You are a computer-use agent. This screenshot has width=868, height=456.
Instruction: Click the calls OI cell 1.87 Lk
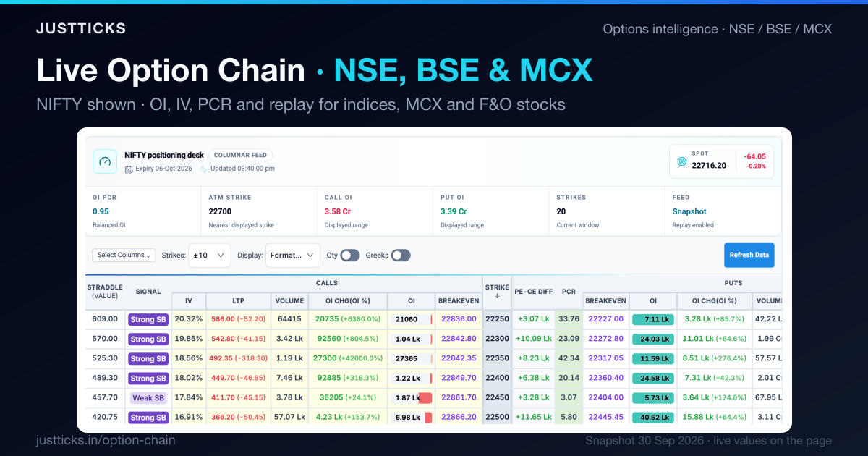411,397
